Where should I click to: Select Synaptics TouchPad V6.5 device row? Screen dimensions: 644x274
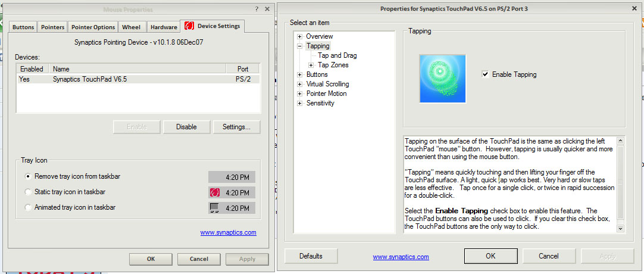pos(139,79)
